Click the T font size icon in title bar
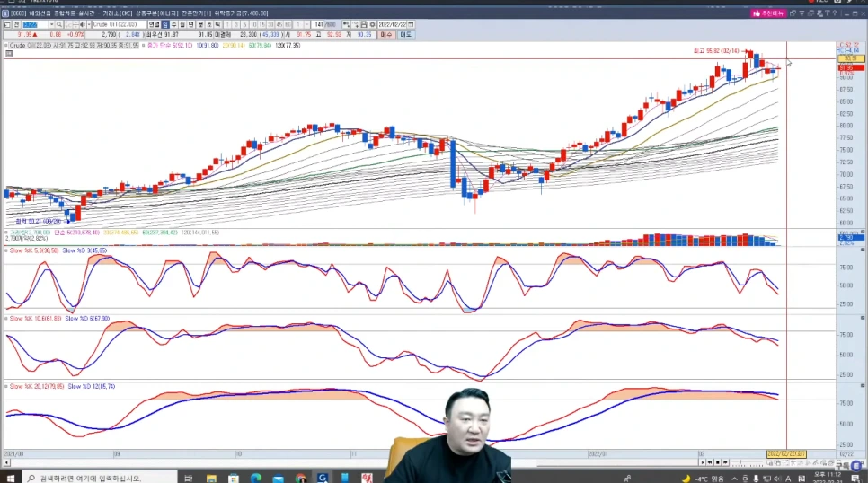 pyautogui.click(x=828, y=13)
